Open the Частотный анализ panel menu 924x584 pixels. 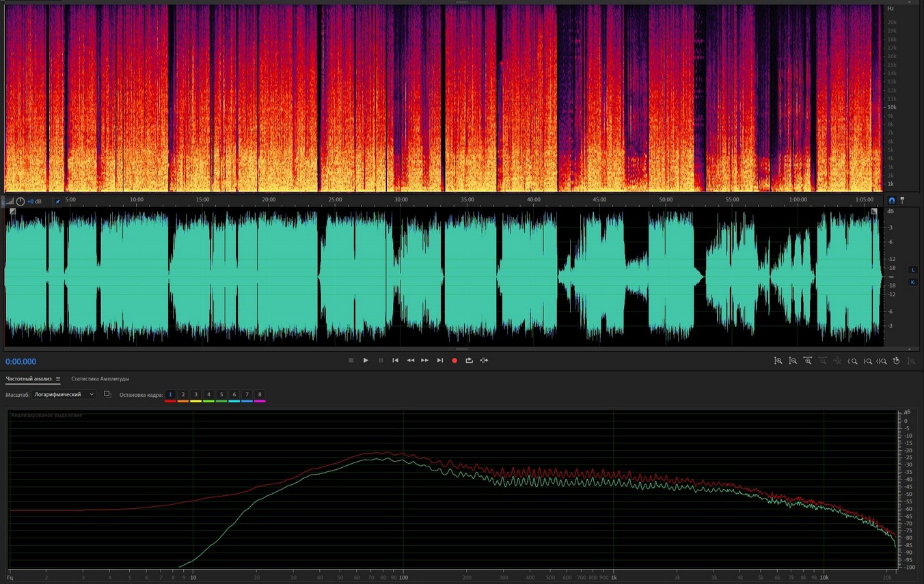coord(58,379)
